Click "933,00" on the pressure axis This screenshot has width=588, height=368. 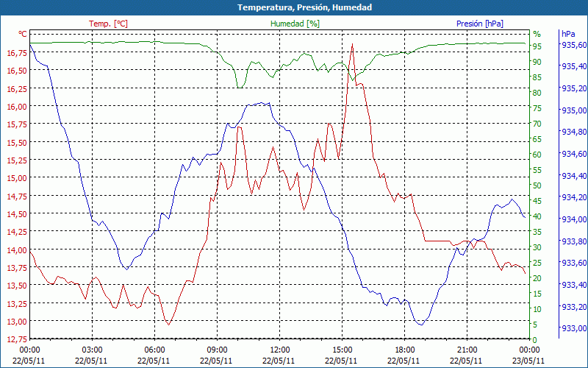click(x=574, y=328)
